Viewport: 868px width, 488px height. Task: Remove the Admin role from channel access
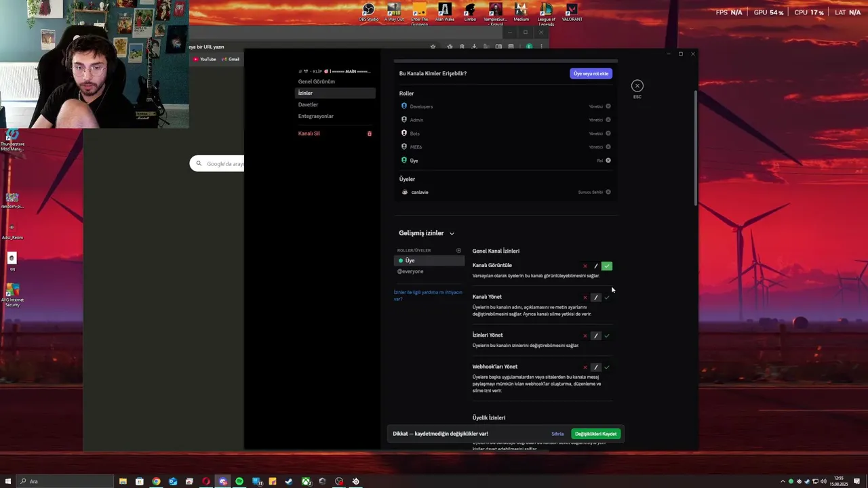[x=608, y=120]
